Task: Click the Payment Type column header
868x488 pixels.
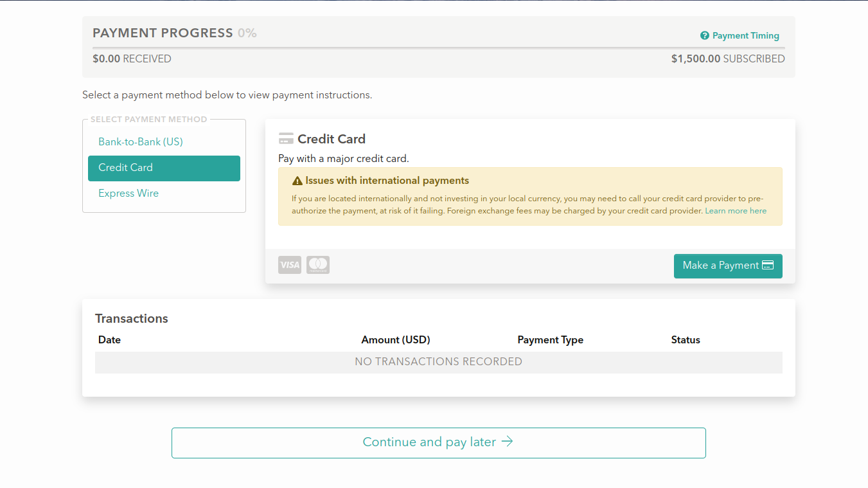Action: (x=550, y=339)
